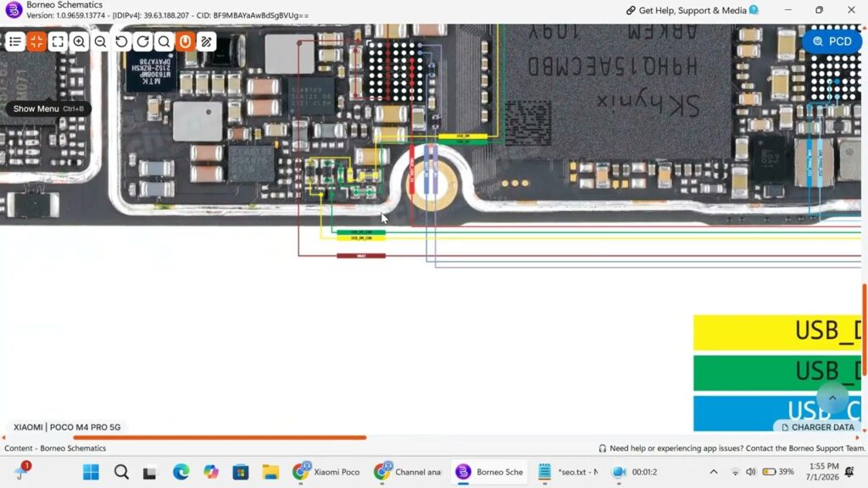Click the battery 39% indicator
Viewport: 868px width, 488px height.
tap(778, 472)
